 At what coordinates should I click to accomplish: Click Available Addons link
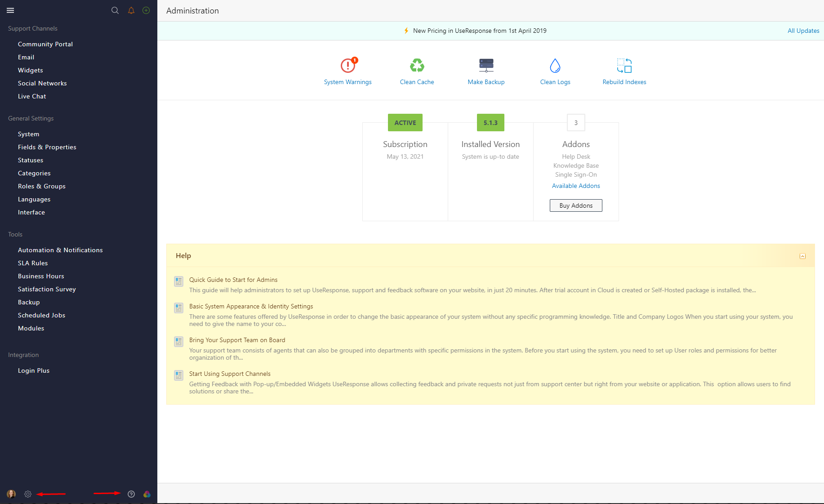[x=576, y=186]
